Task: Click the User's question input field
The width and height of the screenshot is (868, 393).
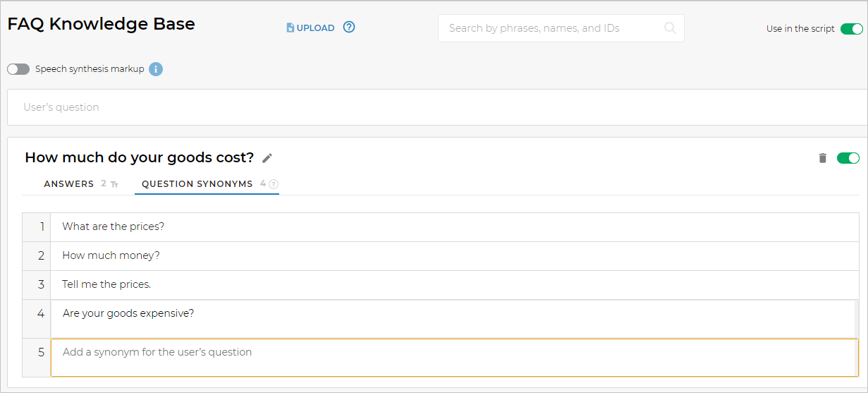Action: point(437,107)
